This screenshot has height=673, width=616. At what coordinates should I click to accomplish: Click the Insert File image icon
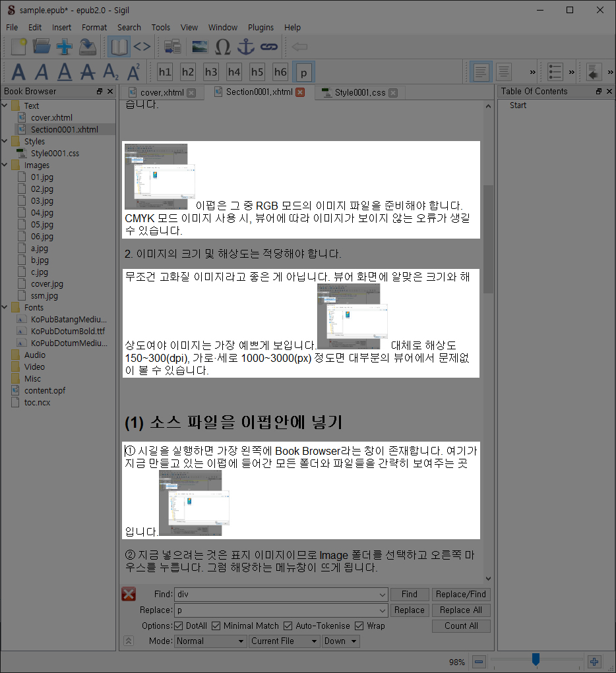click(x=199, y=47)
